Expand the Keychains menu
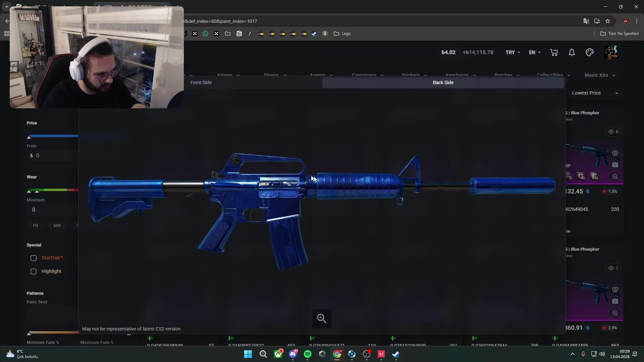 (461, 75)
